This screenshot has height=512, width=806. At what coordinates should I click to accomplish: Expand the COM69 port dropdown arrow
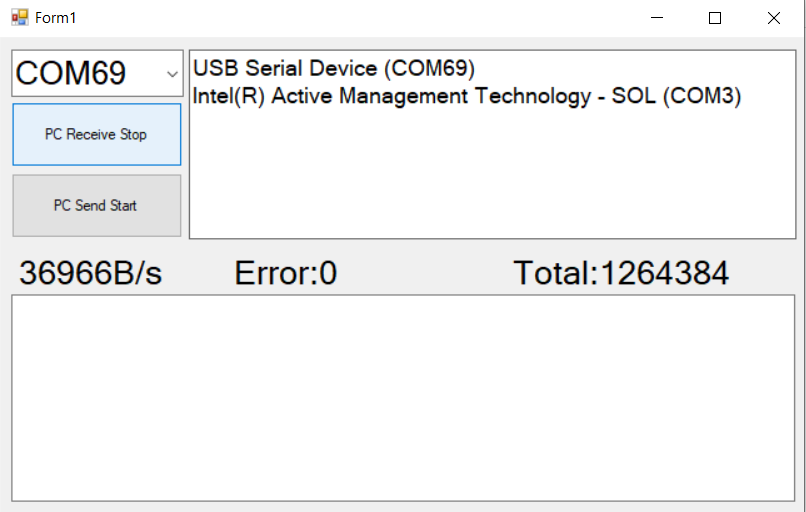pyautogui.click(x=172, y=74)
